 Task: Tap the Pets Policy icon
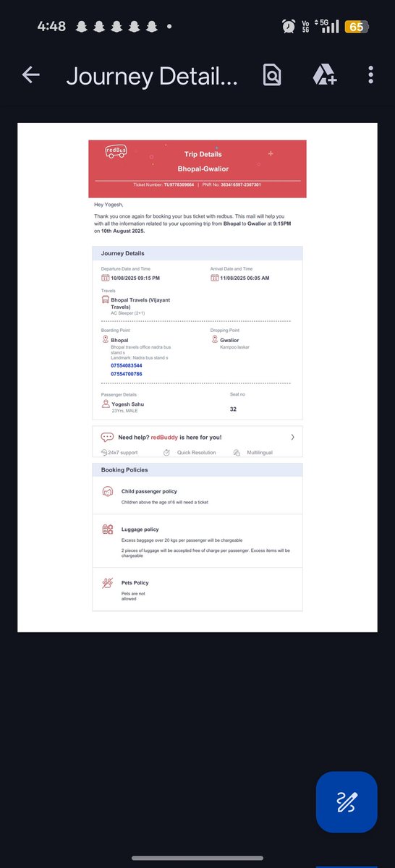(x=107, y=582)
